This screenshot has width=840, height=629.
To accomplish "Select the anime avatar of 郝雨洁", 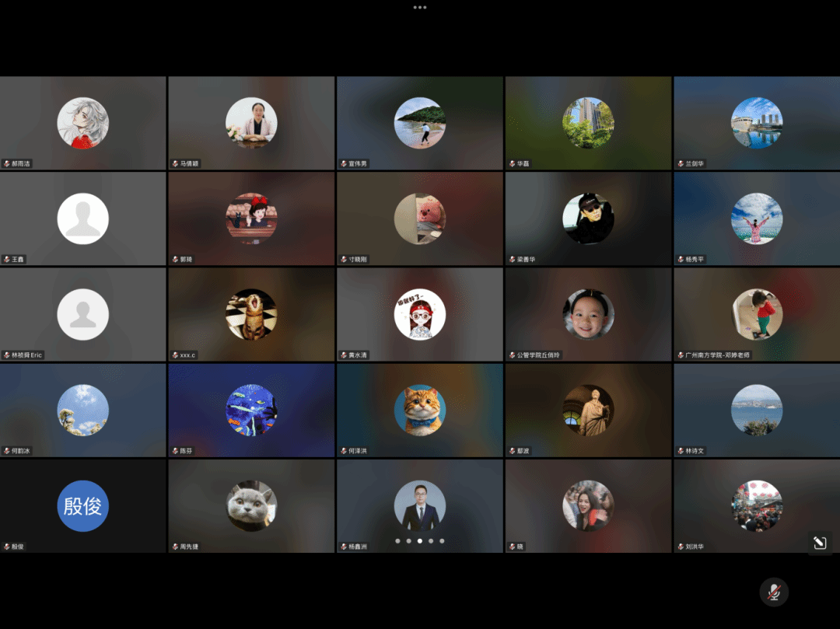I will 83,123.
